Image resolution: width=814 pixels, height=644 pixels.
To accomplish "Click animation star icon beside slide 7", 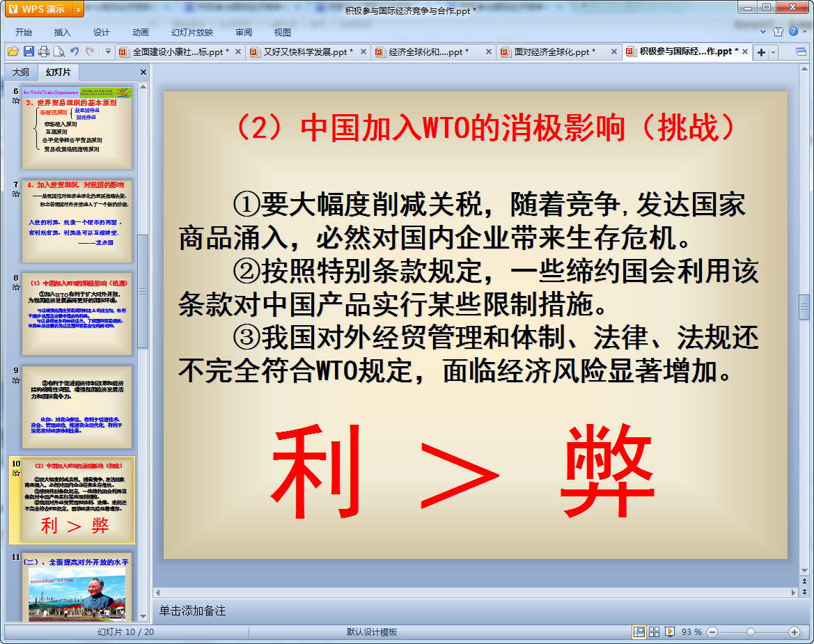I will pyautogui.click(x=16, y=194).
